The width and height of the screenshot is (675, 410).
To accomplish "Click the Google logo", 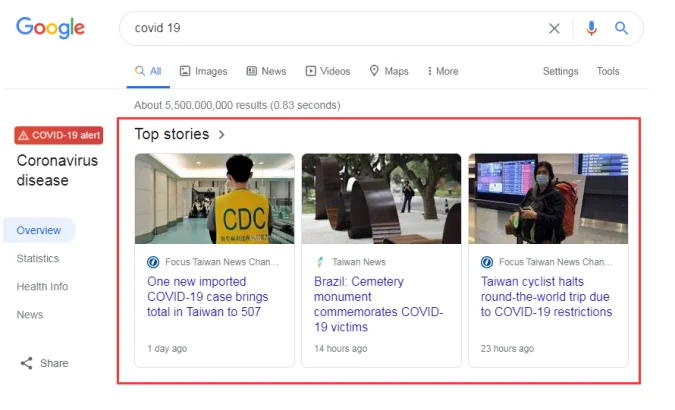I will (x=50, y=28).
